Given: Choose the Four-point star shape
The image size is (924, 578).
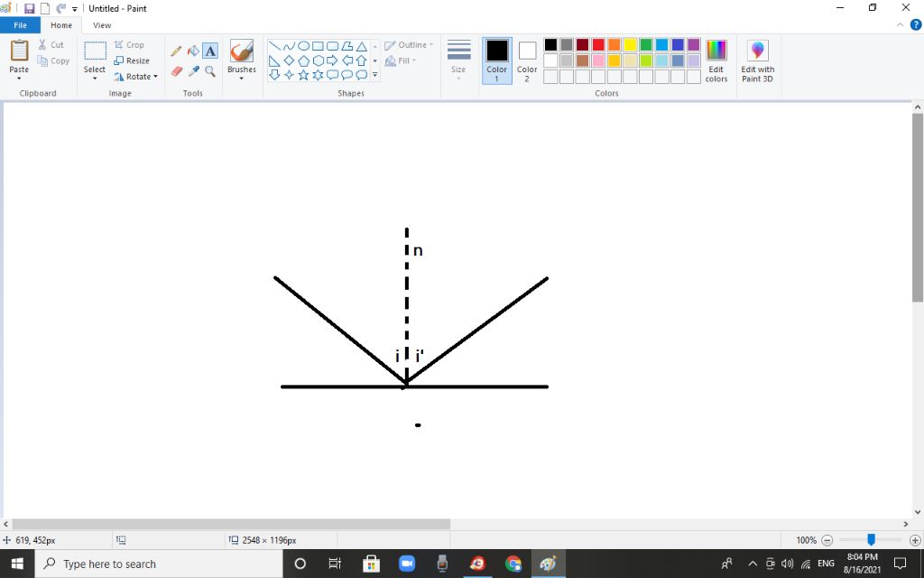Looking at the screenshot, I should [x=289, y=75].
